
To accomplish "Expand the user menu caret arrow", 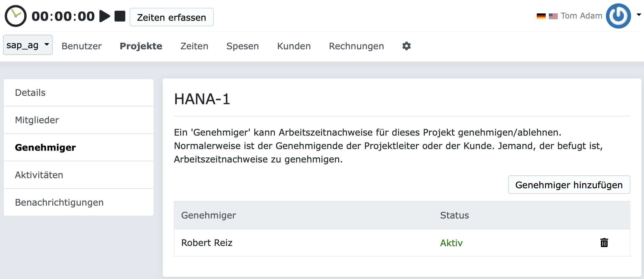I will click(639, 15).
